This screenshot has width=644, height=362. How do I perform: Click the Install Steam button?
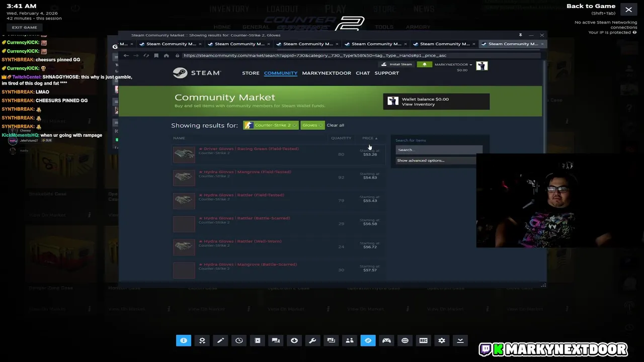click(397, 64)
